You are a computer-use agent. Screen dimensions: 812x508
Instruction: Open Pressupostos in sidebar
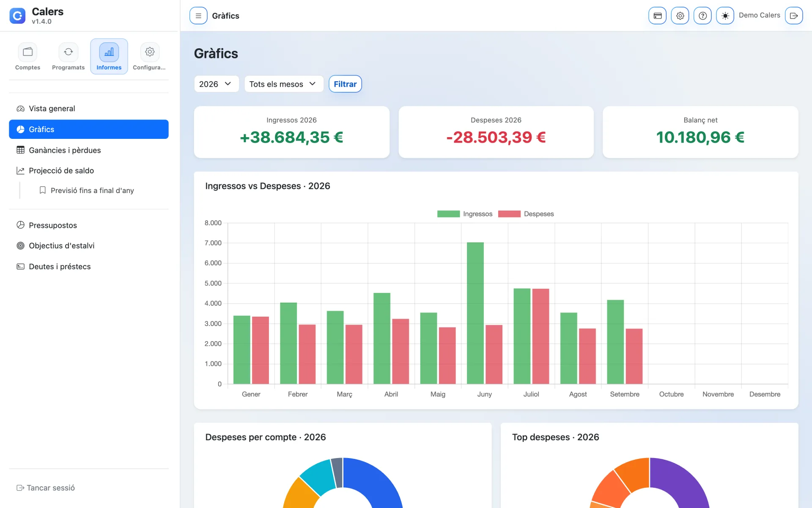coord(89,225)
